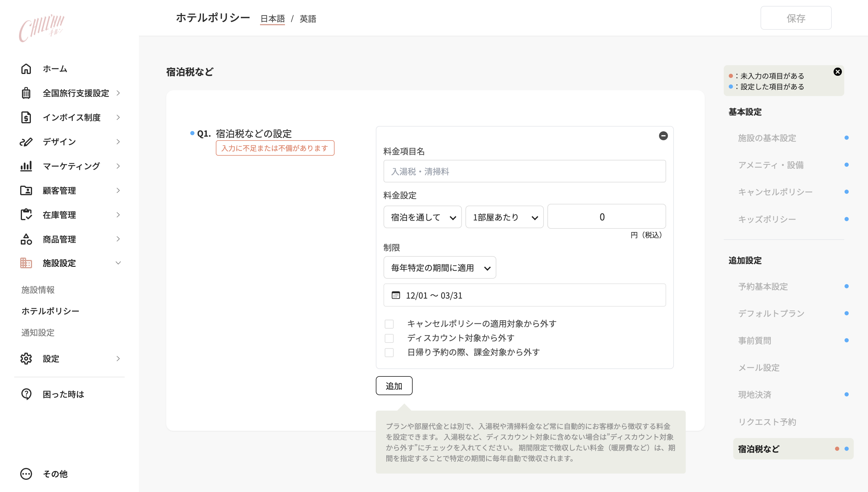Check キャンセルポリシーの適用対象から外す
This screenshot has height=492, width=868.
tap(389, 324)
